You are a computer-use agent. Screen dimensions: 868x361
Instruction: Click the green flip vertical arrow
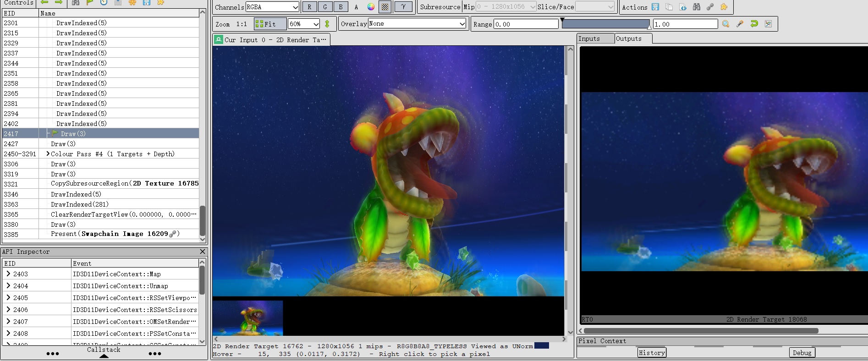[327, 24]
